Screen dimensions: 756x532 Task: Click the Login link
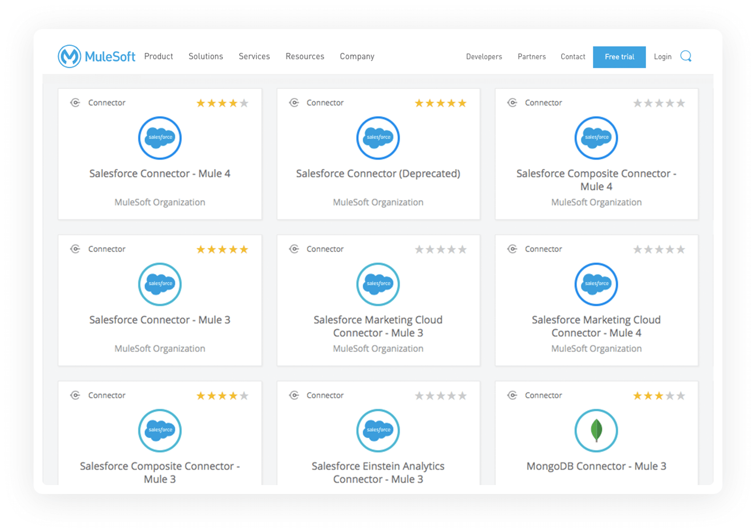[663, 57]
